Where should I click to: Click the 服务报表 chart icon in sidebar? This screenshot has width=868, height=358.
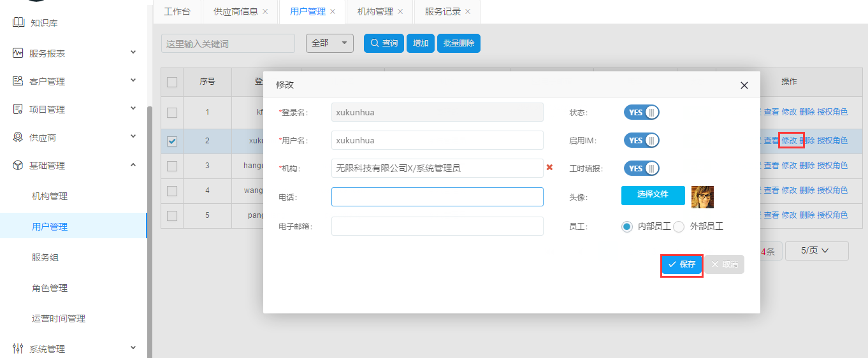pos(18,54)
